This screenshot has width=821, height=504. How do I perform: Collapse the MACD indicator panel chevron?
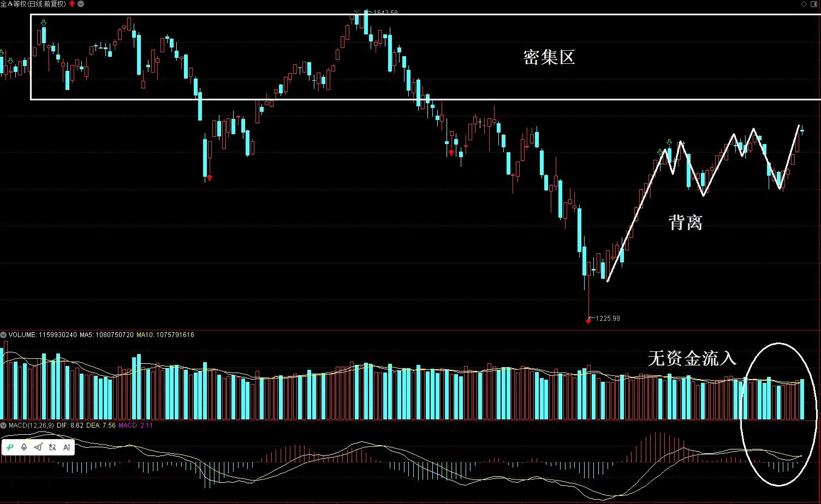click(3, 425)
